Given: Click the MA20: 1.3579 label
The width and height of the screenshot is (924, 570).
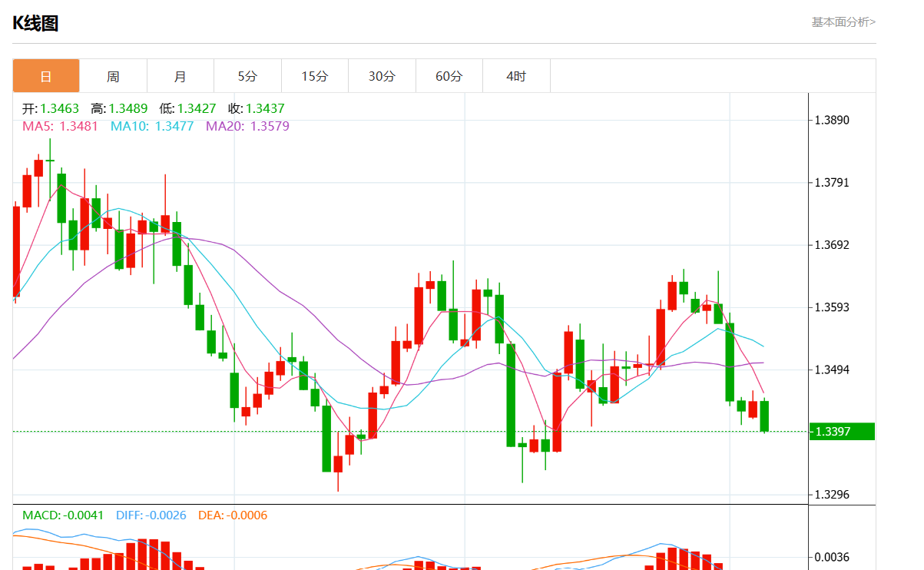Looking at the screenshot, I should pos(247,126).
